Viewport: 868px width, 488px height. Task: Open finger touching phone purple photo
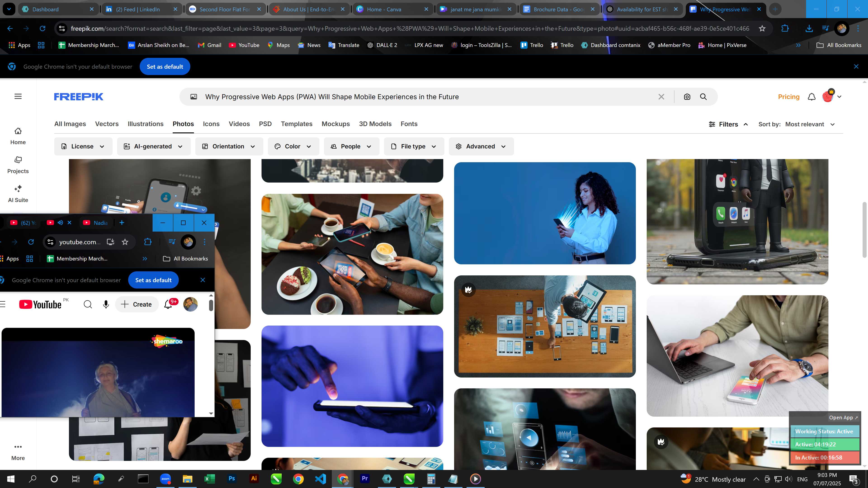(x=352, y=386)
